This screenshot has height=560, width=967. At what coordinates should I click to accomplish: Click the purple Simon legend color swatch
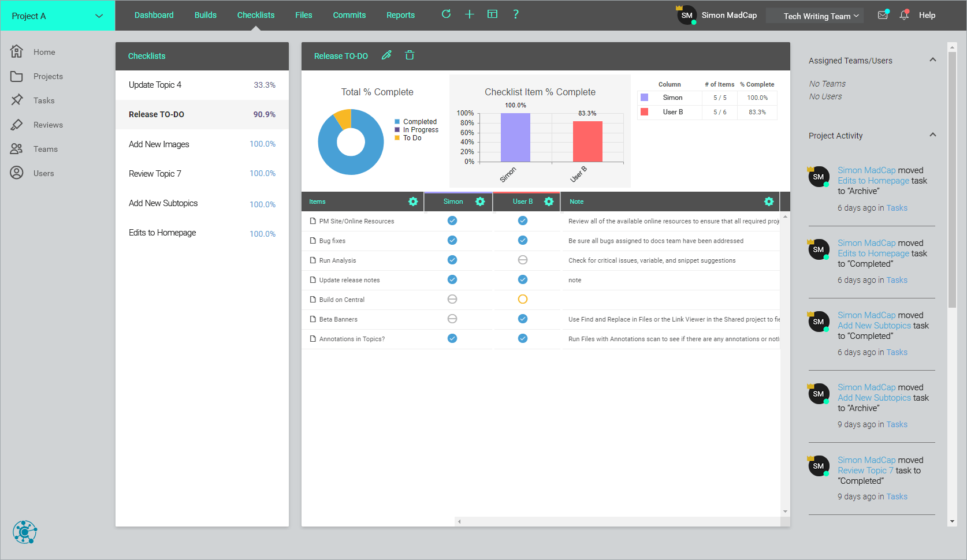tap(644, 98)
